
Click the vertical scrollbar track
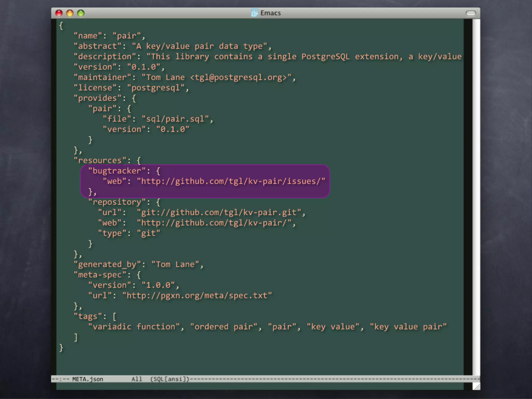476,197
